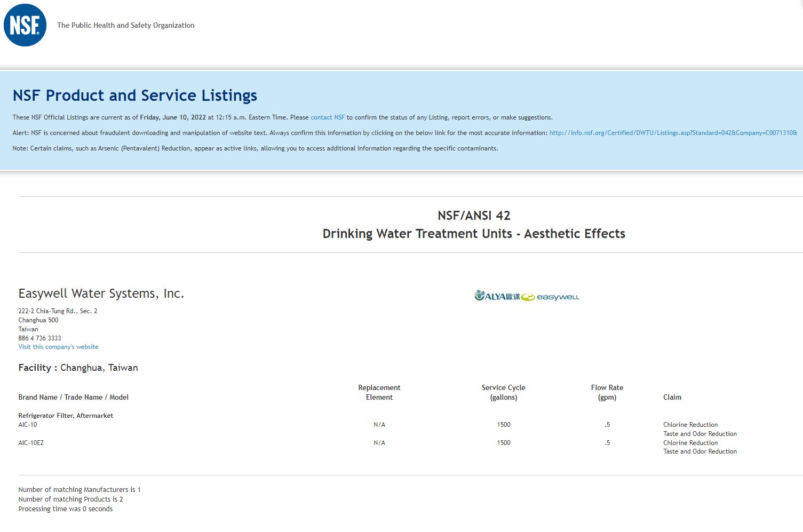Click the Changhua 500 address line
803x532 pixels.
(38, 320)
